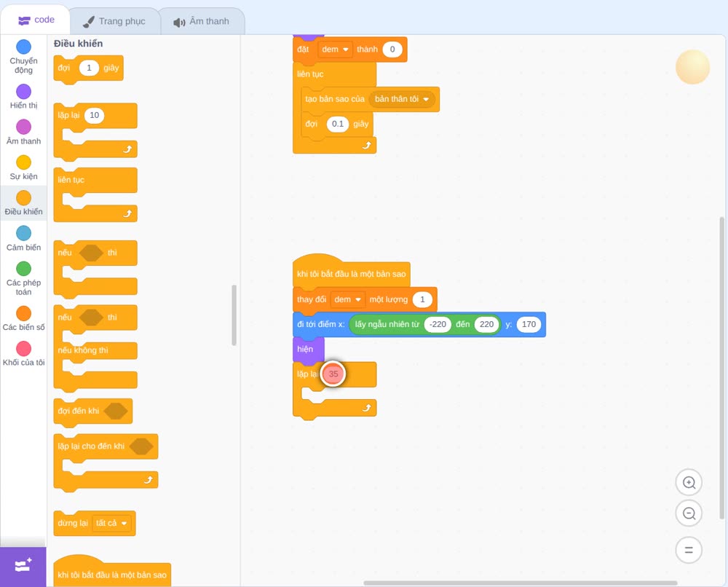Click the nếu không thì block in palette
The image size is (728, 587).
point(83,350)
